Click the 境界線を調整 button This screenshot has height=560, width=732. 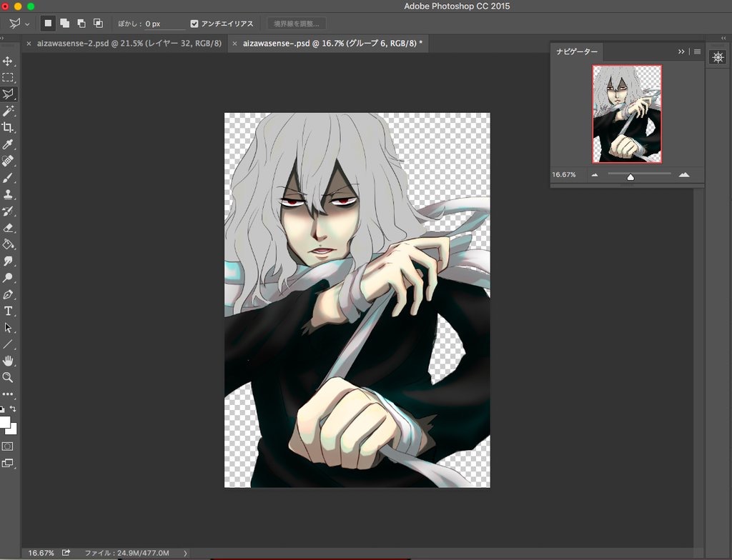point(296,24)
